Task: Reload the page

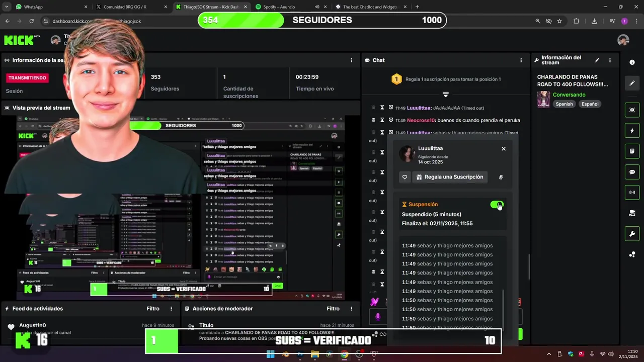Action: click(31, 21)
